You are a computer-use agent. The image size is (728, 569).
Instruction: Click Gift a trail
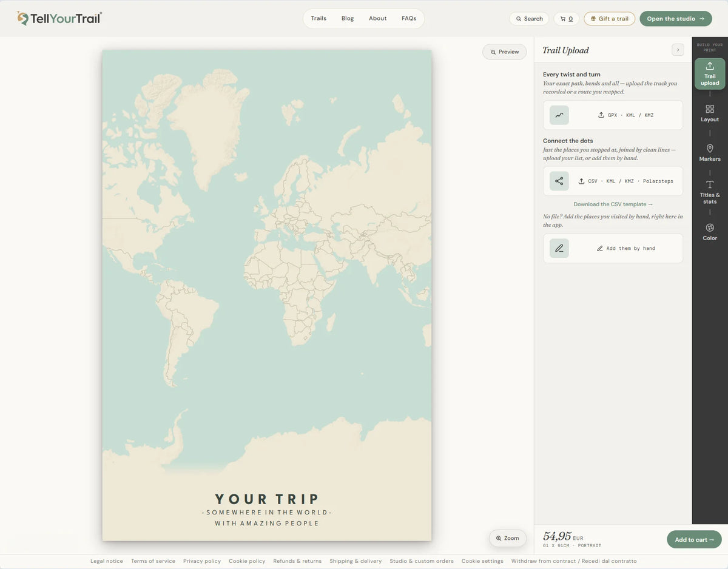click(610, 19)
